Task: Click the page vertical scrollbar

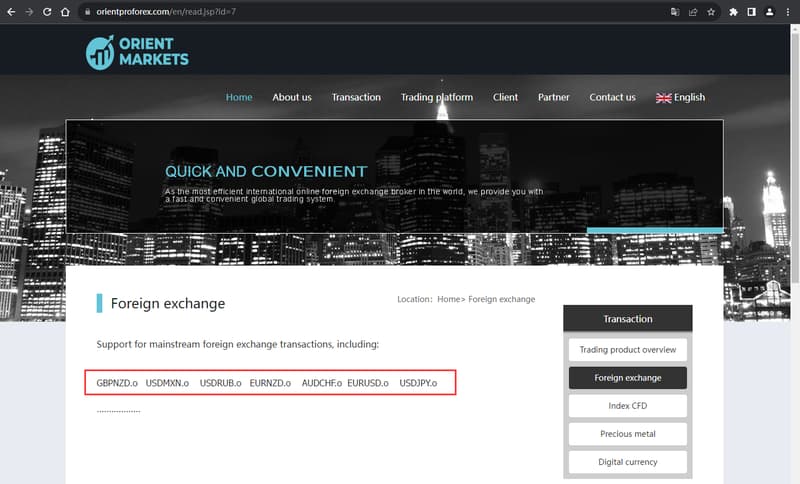Action: point(795,153)
